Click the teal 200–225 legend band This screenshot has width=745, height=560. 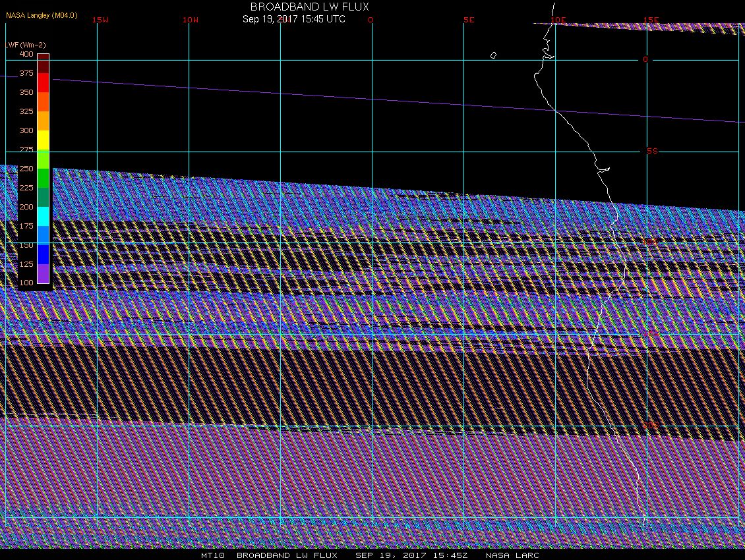pyautogui.click(x=43, y=197)
